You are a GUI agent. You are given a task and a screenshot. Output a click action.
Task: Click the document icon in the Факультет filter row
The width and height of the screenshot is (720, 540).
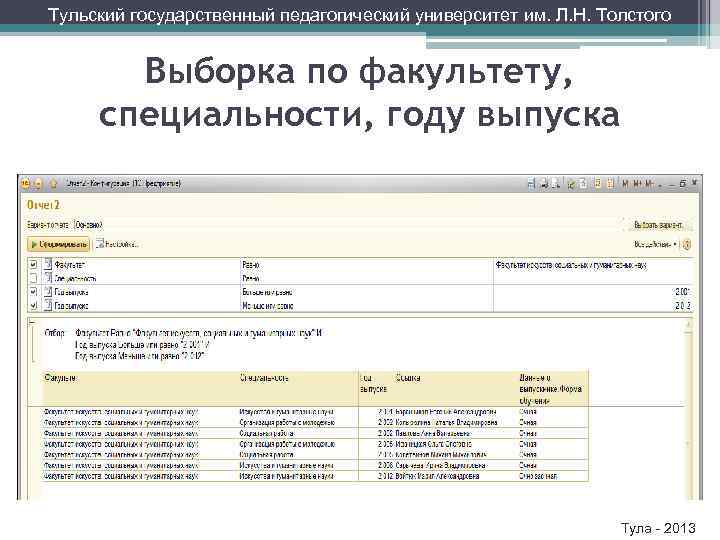pos(48,264)
